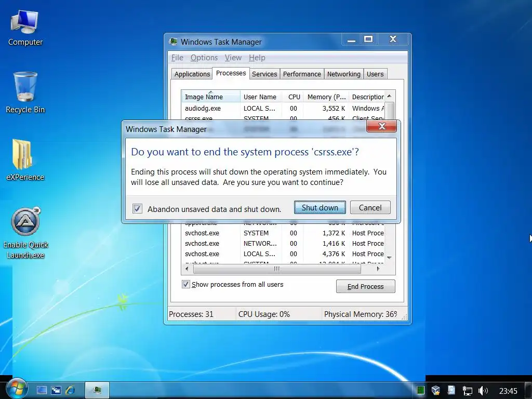Click the VirtualBox cube tray icon
Viewport: 532px width, 399px height.
click(436, 391)
